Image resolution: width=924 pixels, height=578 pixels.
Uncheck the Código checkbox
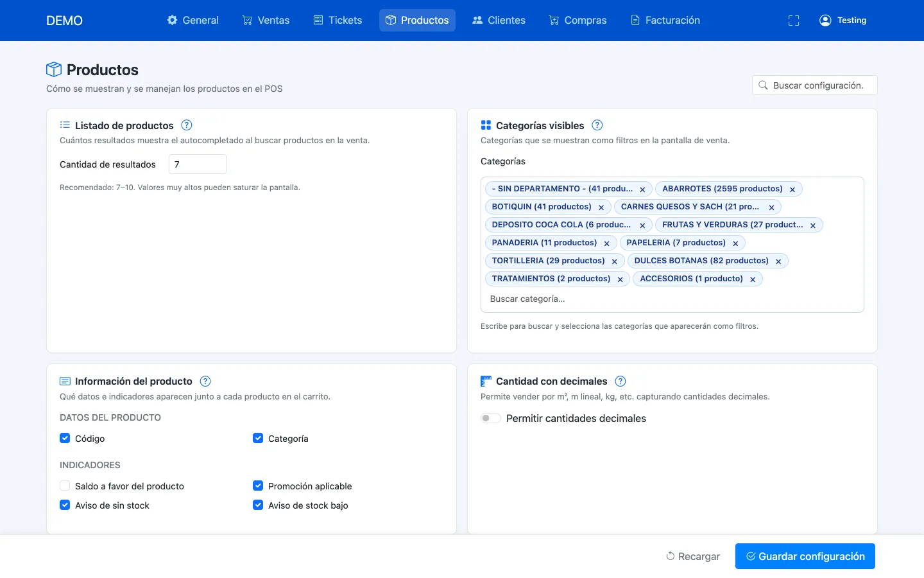[x=65, y=438]
